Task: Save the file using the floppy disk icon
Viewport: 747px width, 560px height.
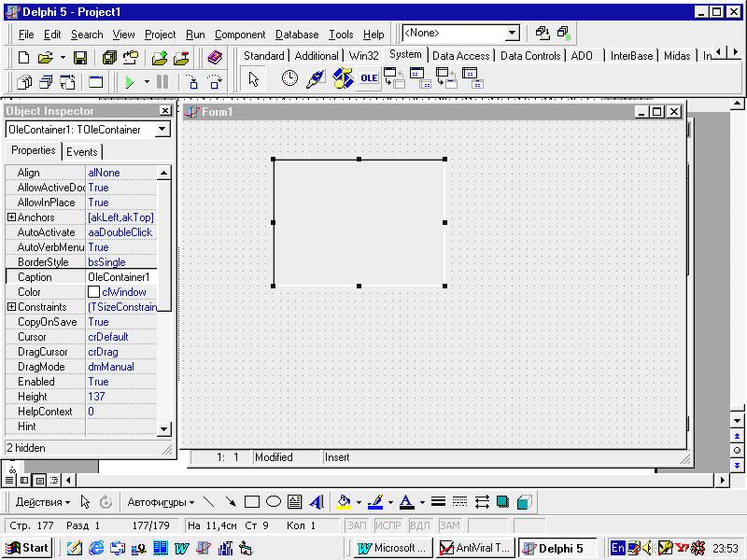Action: [x=80, y=58]
